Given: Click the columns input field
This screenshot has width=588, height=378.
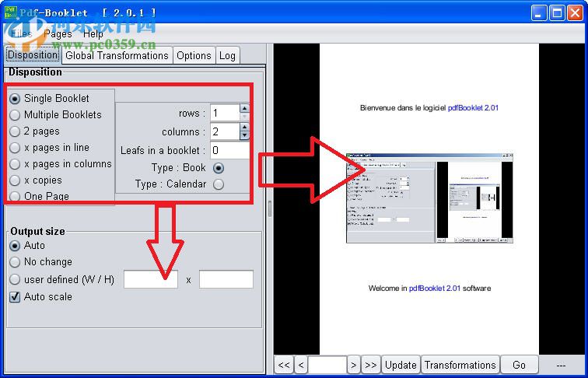Looking at the screenshot, I should [225, 131].
